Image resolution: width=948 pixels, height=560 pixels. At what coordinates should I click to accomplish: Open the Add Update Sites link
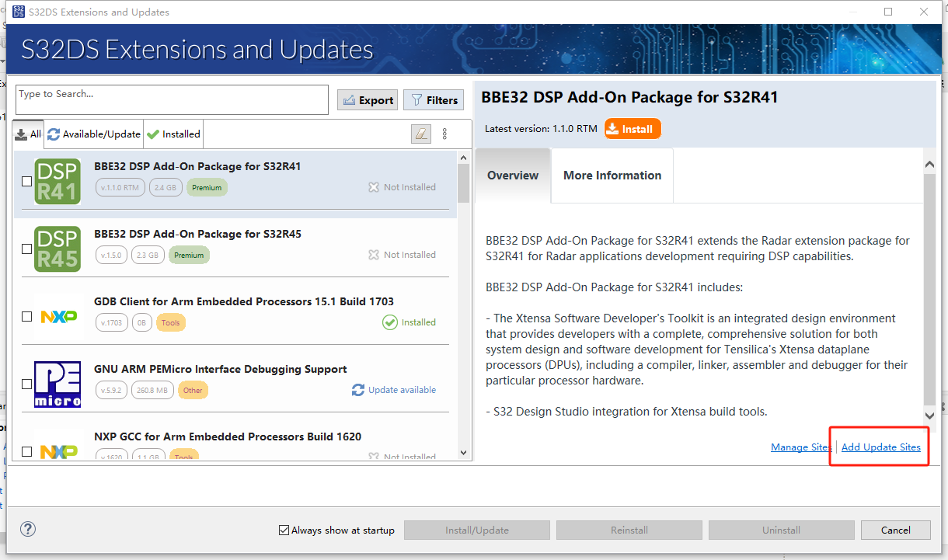(x=881, y=447)
